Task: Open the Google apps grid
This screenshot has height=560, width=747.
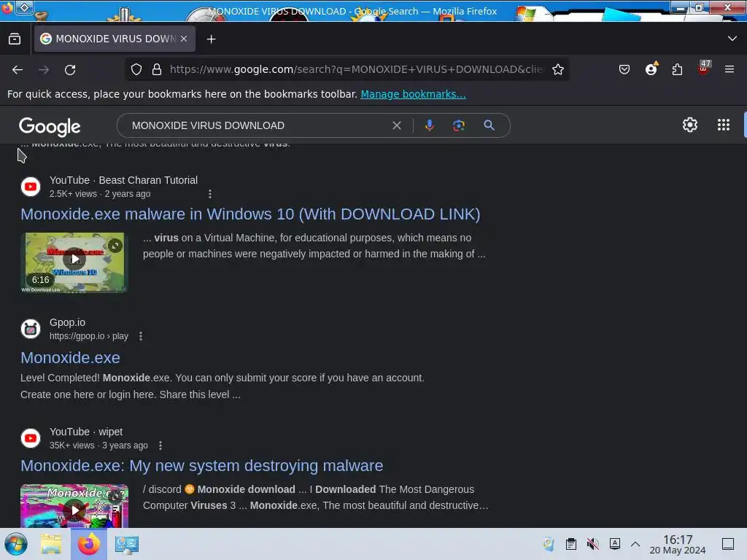Action: point(723,125)
